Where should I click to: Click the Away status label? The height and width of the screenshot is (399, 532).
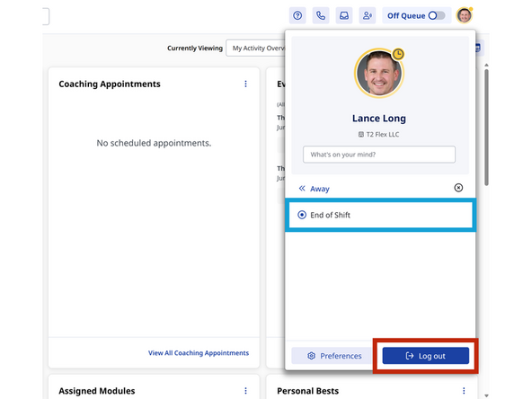coord(320,189)
